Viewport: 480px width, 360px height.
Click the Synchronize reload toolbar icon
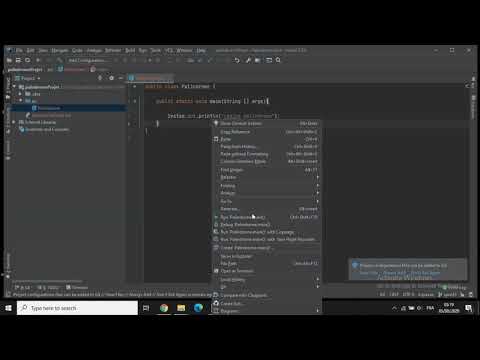[x=28, y=60]
